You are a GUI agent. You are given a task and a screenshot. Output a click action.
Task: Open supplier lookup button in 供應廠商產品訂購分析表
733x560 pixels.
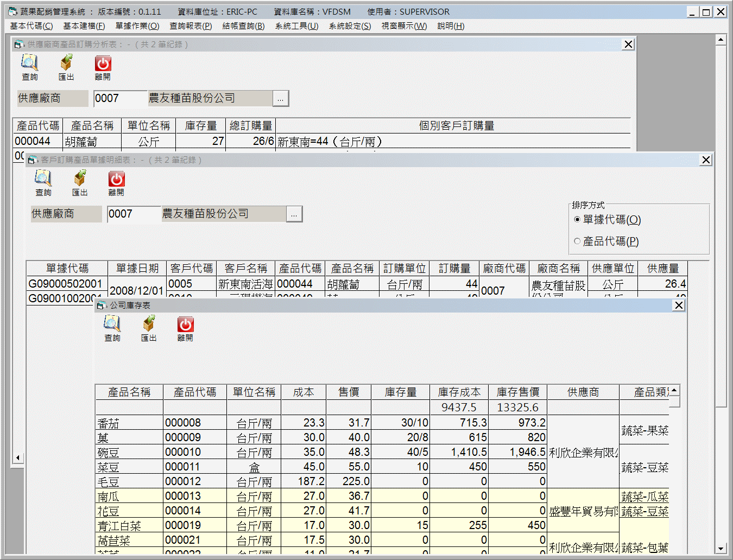(x=280, y=98)
